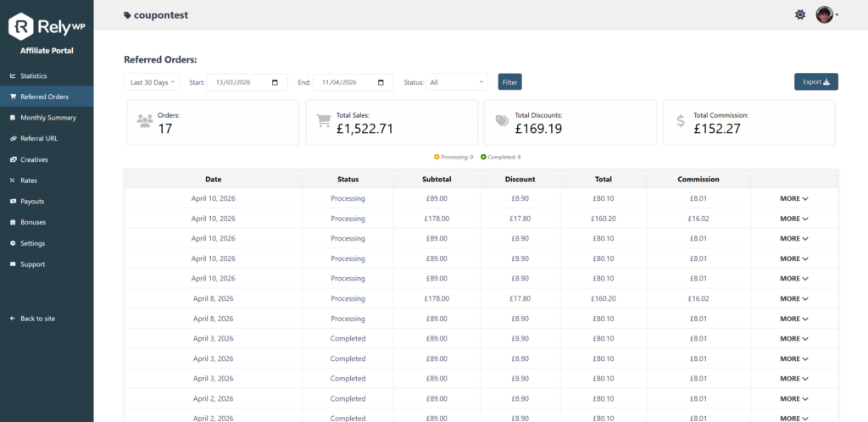Toggle the Processing legend marker
This screenshot has height=422, width=868.
pyautogui.click(x=437, y=157)
